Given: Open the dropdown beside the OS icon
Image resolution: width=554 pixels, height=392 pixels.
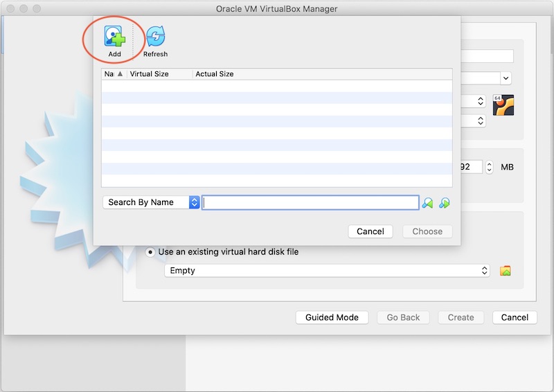Looking at the screenshot, I should click(x=481, y=101).
